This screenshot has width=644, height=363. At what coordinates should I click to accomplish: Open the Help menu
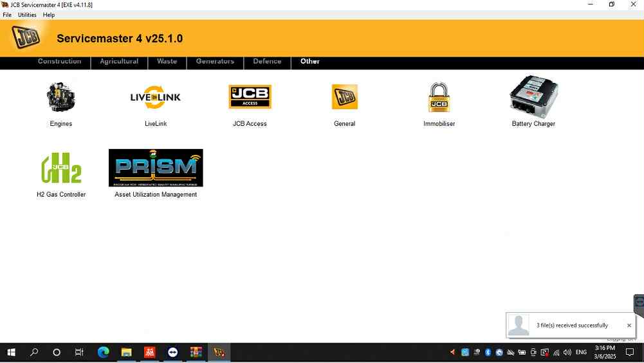coord(49,15)
